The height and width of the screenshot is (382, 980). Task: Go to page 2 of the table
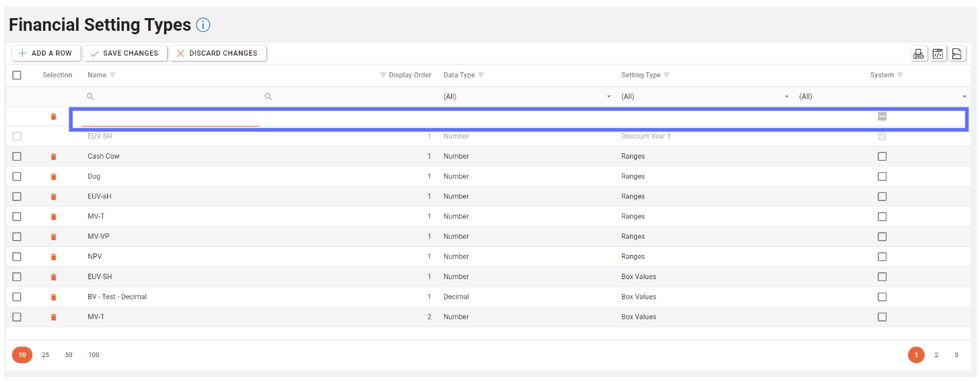pyautogui.click(x=936, y=355)
